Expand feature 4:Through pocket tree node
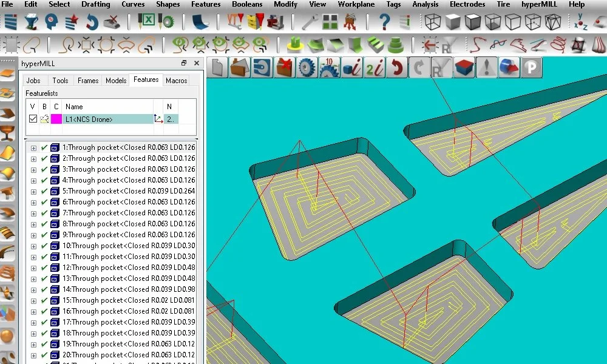Image resolution: width=607 pixels, height=364 pixels. [33, 181]
